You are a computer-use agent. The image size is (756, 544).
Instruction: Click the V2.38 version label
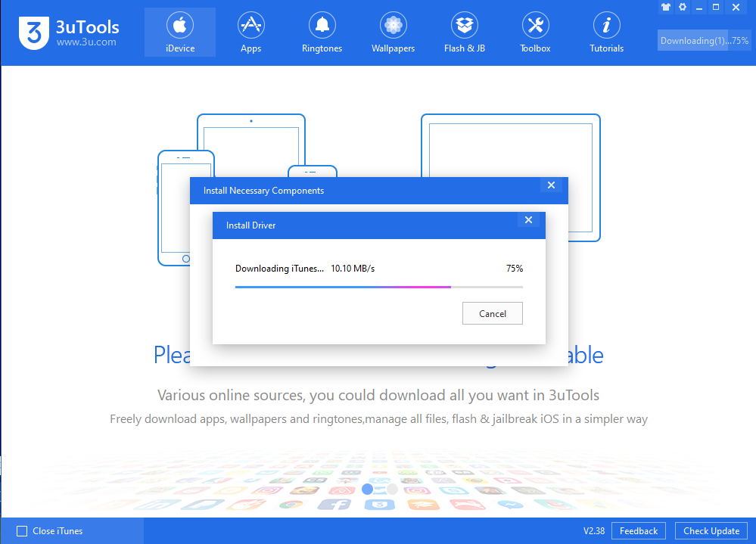click(594, 531)
